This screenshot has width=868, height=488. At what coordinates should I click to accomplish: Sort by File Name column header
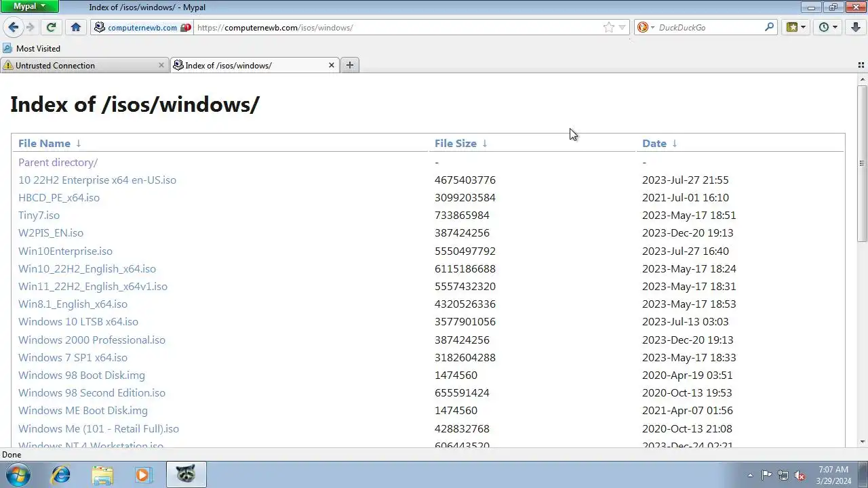[44, 143]
